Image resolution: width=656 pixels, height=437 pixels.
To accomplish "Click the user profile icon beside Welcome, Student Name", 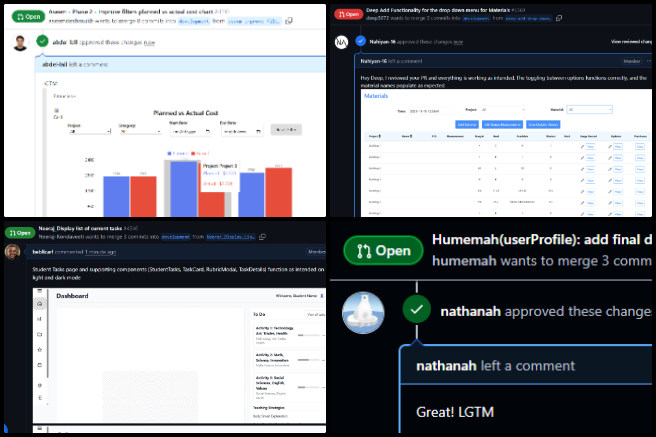I will click(x=322, y=296).
